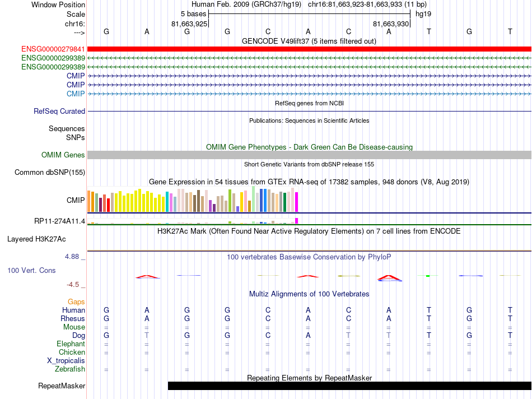Open the RepeatMasker track label
The image size is (532, 399).
pyautogui.click(x=62, y=386)
